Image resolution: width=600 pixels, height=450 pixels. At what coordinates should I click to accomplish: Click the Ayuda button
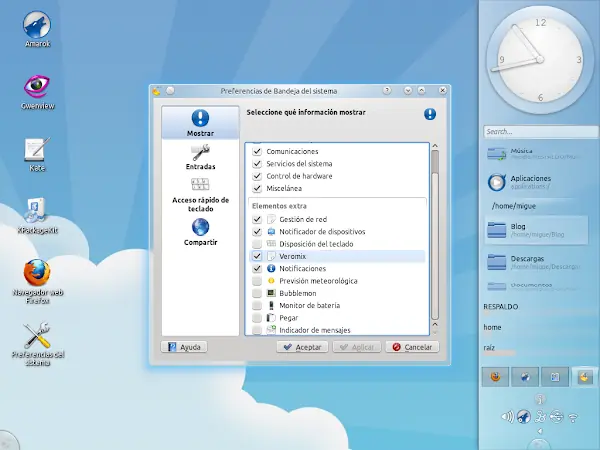(x=184, y=347)
